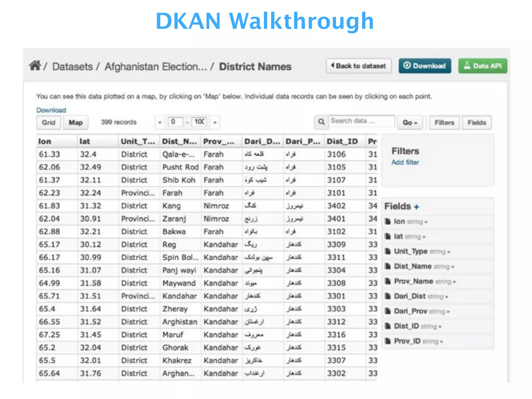Expand the Prov_Name field options arrow
The width and height of the screenshot is (532, 399).
tap(454, 282)
